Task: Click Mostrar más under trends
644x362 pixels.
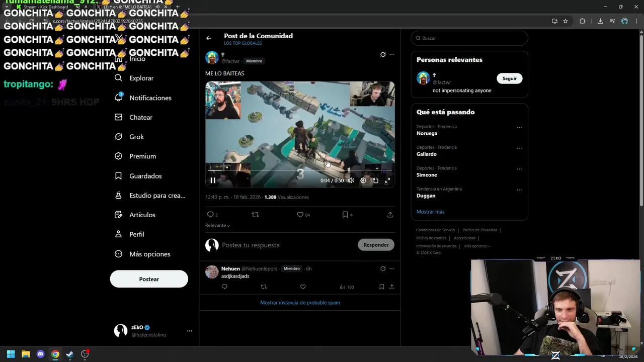Action: coord(430,212)
